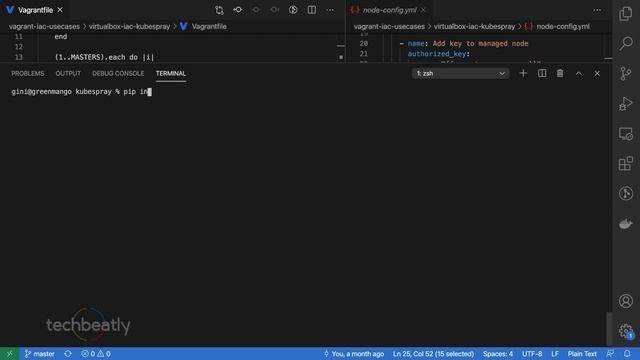
Task: Click the Toggle File Blame commit icon
Action: click(x=238, y=10)
